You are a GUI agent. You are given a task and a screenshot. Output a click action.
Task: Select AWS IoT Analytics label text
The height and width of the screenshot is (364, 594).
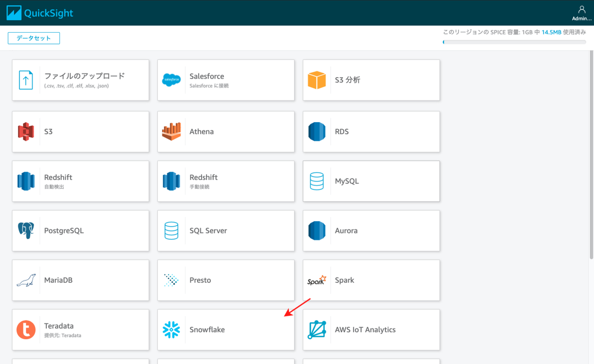[x=365, y=329]
